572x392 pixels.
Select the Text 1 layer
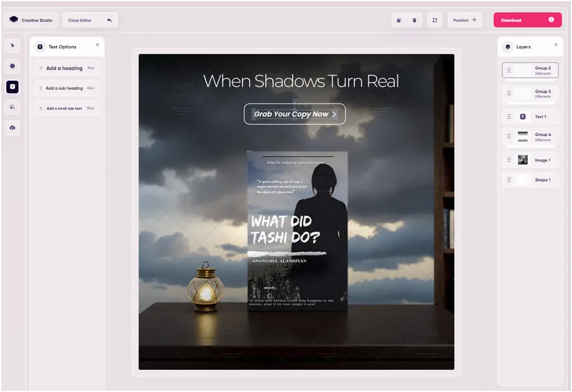(x=530, y=117)
